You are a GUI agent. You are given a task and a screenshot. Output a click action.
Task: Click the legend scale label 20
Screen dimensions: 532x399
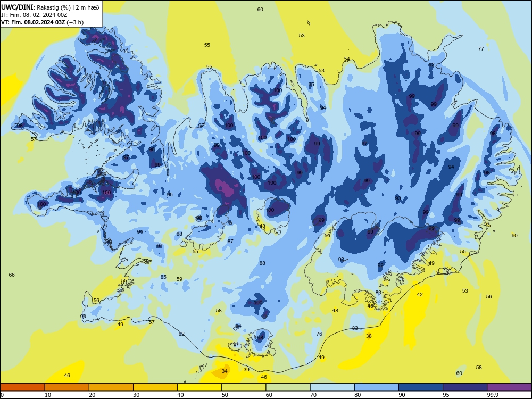click(92, 395)
